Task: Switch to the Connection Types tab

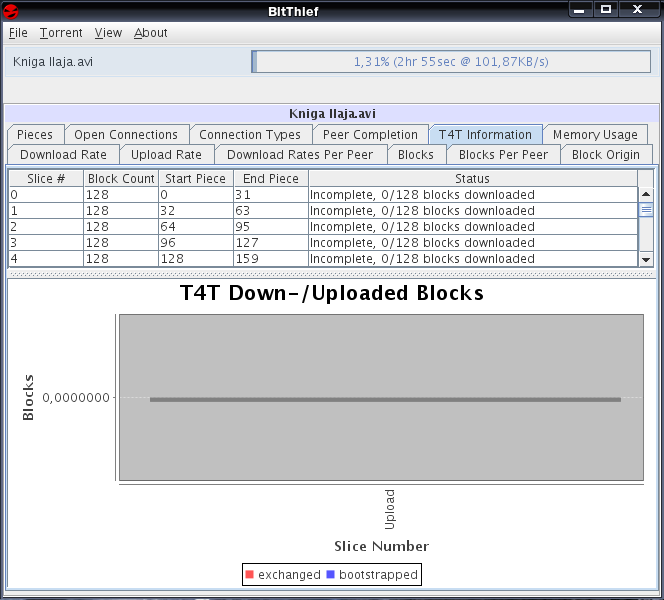Action: 250,135
